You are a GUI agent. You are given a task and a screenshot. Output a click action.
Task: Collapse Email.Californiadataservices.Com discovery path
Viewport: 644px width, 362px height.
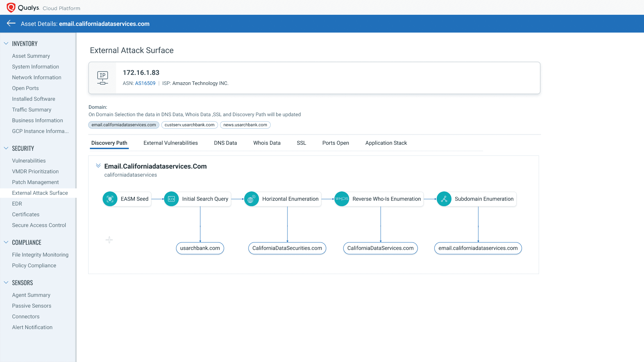98,166
